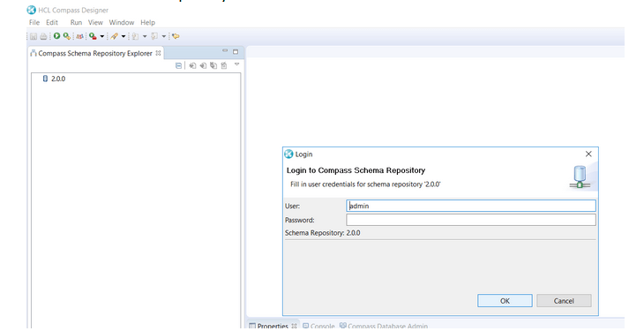Click the Collapse All icon in the explorer
This screenshot has width=644, height=331.
pyautogui.click(x=178, y=65)
